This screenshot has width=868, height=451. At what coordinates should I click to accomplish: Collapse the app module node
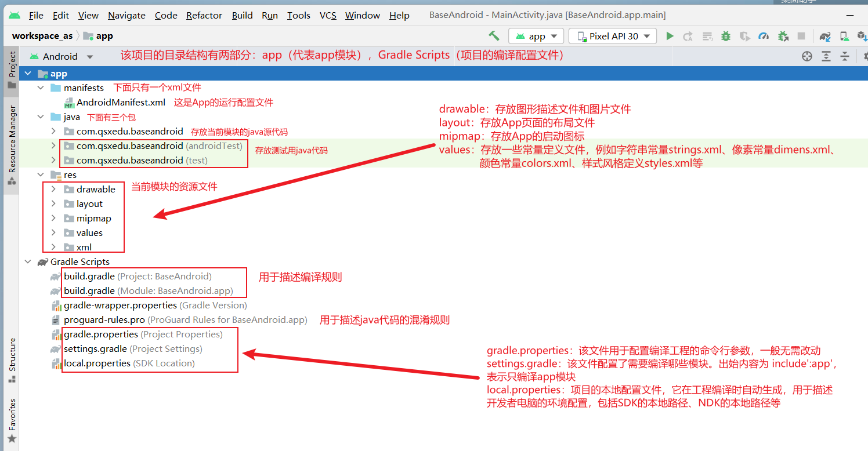[x=28, y=74]
